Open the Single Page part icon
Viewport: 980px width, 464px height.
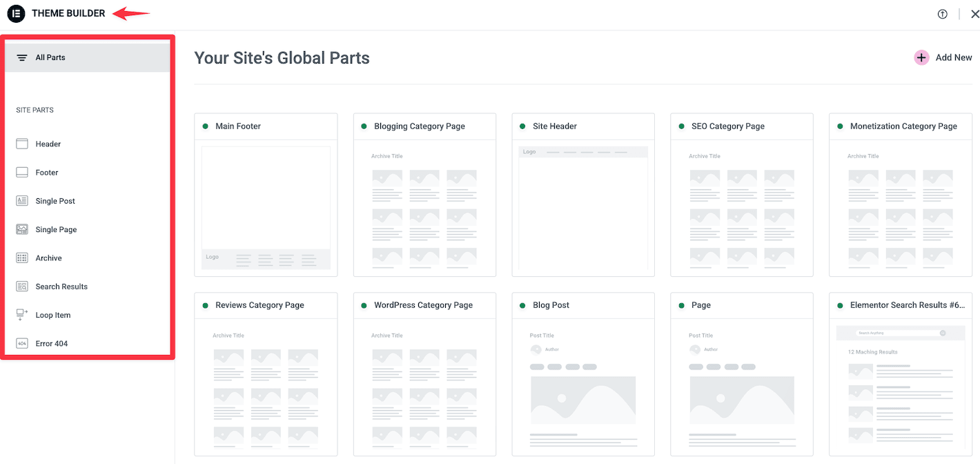[23, 229]
